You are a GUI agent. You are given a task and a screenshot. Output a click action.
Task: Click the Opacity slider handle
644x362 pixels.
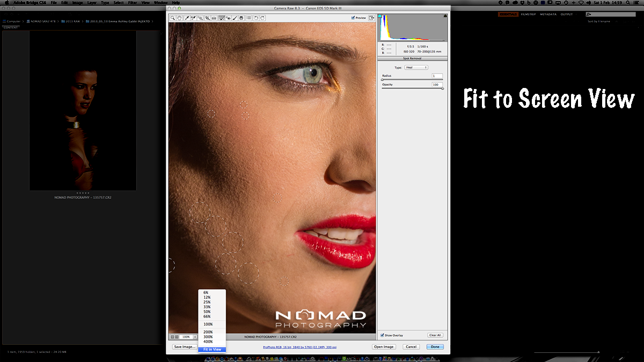pos(443,88)
